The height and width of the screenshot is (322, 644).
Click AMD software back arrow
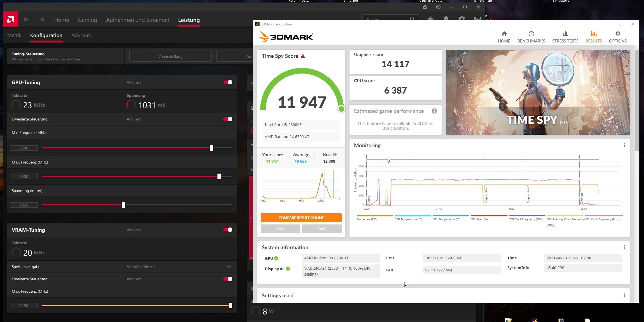26,20
